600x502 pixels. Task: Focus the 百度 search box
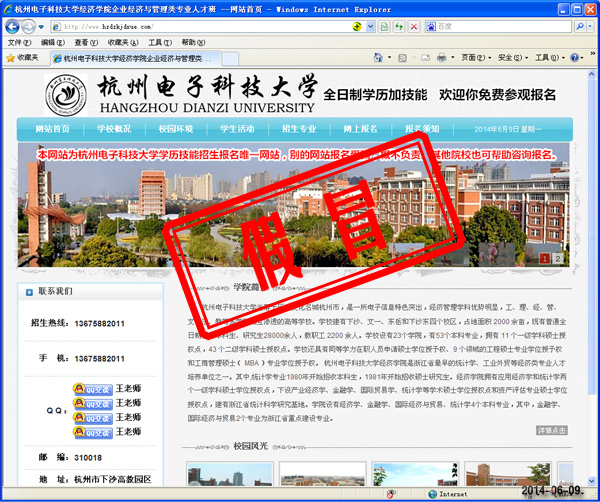[504, 26]
